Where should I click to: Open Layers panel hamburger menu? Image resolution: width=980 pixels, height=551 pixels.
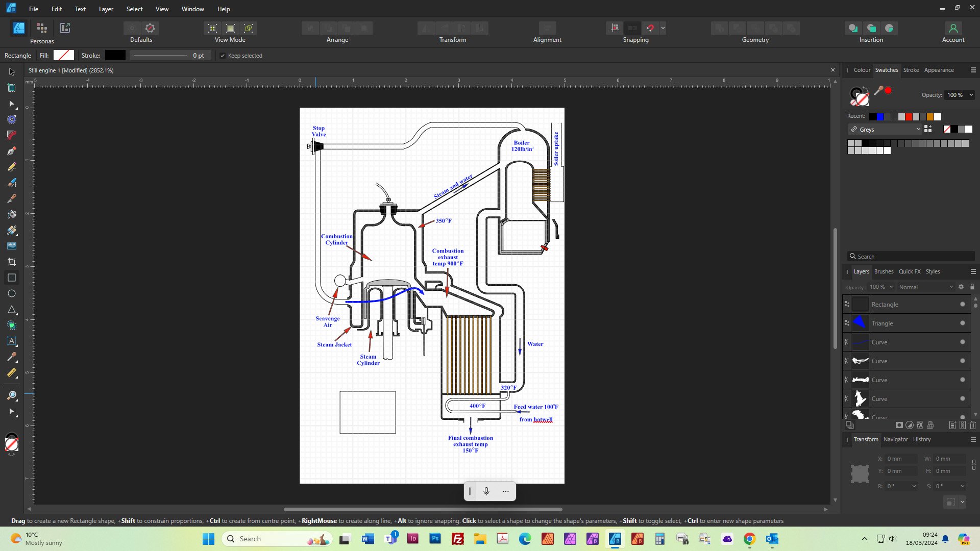pos(973,272)
